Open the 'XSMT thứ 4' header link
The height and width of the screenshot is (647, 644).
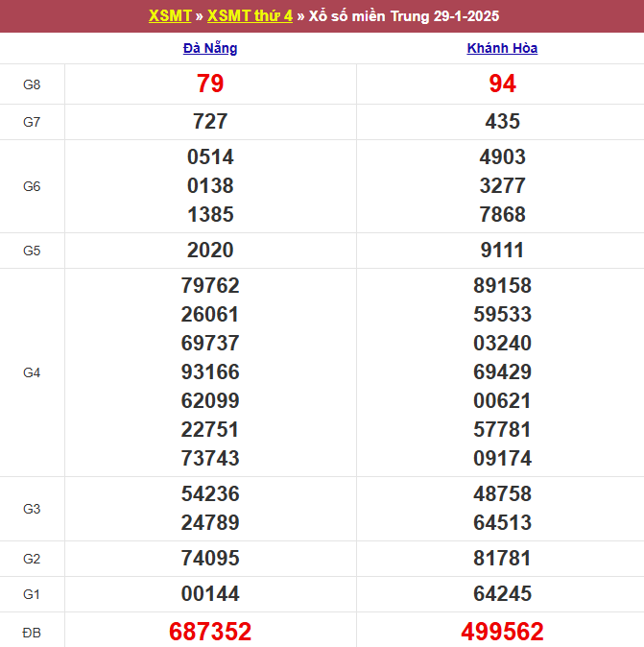pyautogui.click(x=250, y=16)
